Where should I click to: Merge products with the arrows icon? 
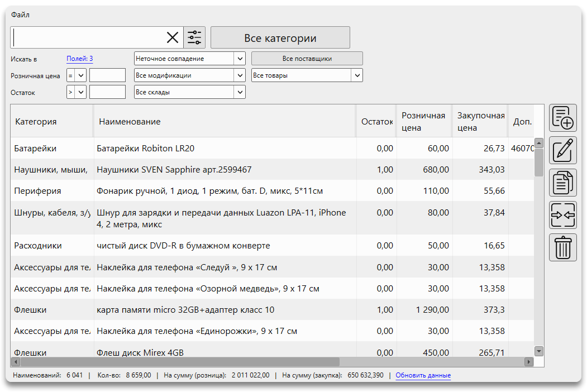click(562, 215)
